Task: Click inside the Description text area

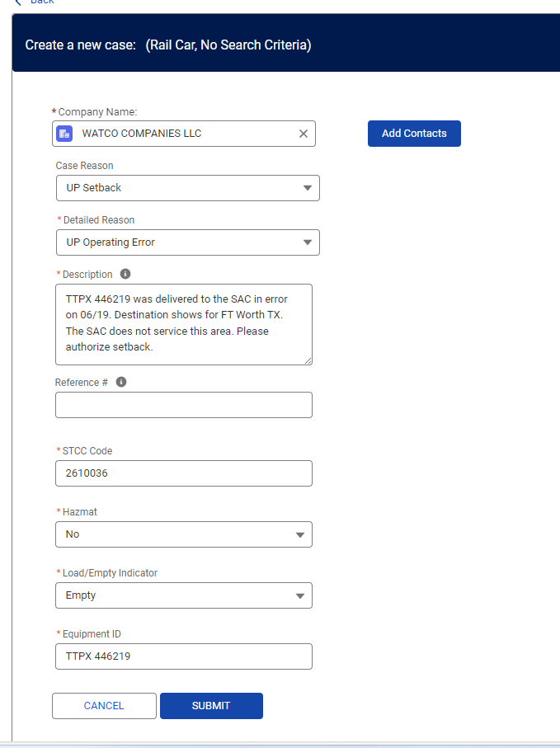Action: pos(184,324)
